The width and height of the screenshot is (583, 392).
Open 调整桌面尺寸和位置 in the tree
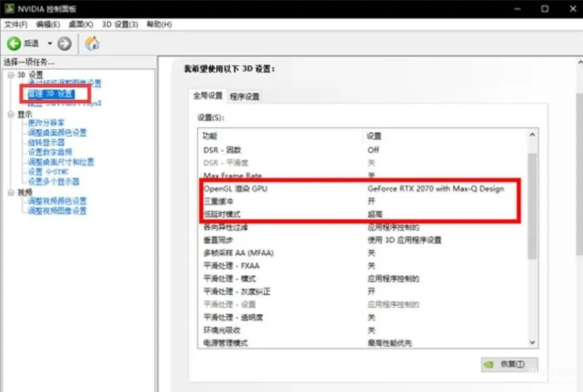point(61,162)
